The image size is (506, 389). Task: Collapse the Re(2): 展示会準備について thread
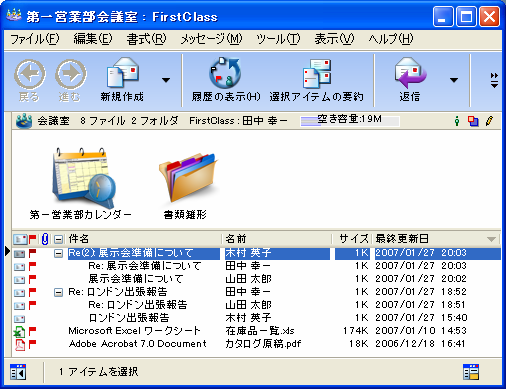58,254
